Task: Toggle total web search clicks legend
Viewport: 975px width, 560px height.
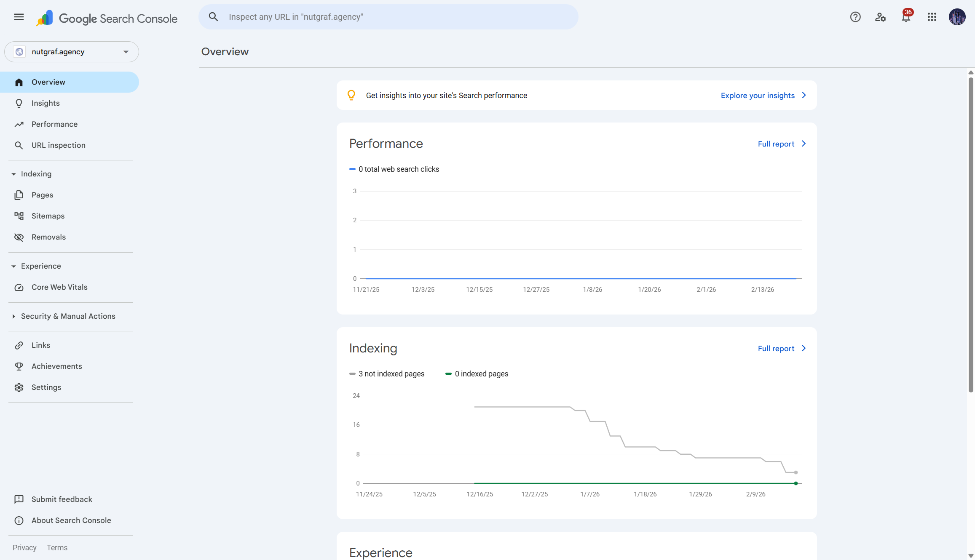Action: (394, 169)
